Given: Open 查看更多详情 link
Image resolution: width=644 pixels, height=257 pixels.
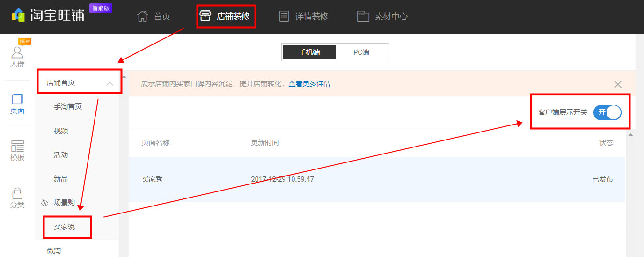Looking at the screenshot, I should 309,84.
